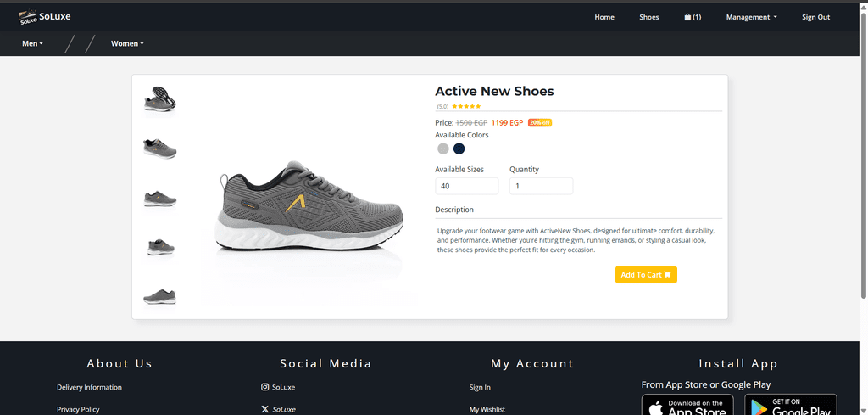Click the Available Sizes field
The image size is (868, 415).
[466, 186]
